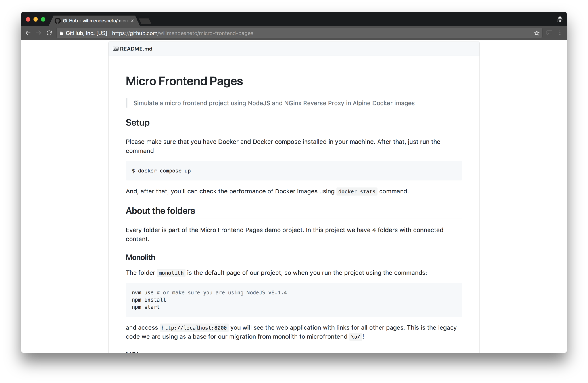Click the address bar URL

[x=182, y=33]
